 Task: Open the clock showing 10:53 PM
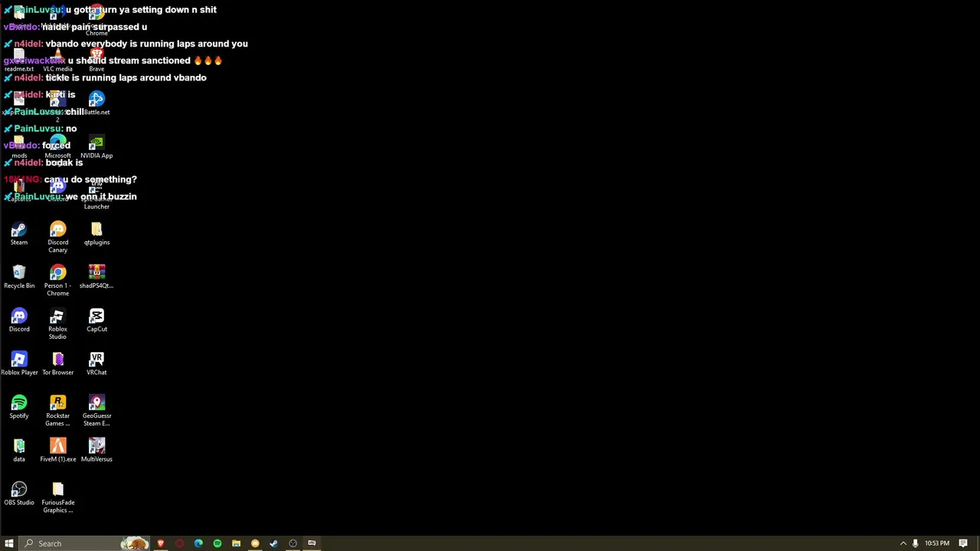coord(937,543)
